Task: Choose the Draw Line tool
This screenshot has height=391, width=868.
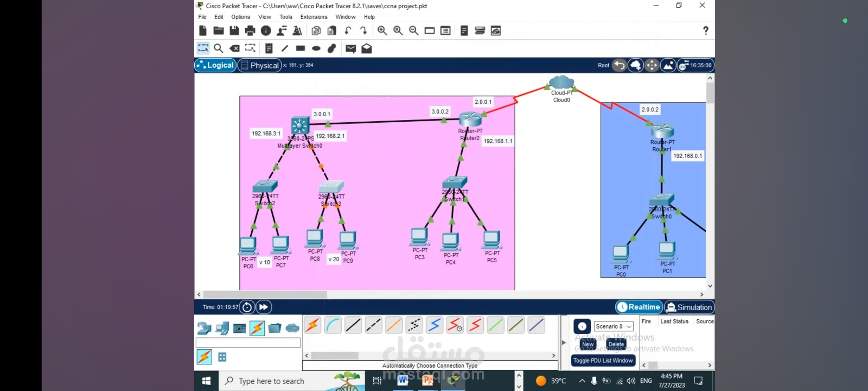Action: point(285,48)
